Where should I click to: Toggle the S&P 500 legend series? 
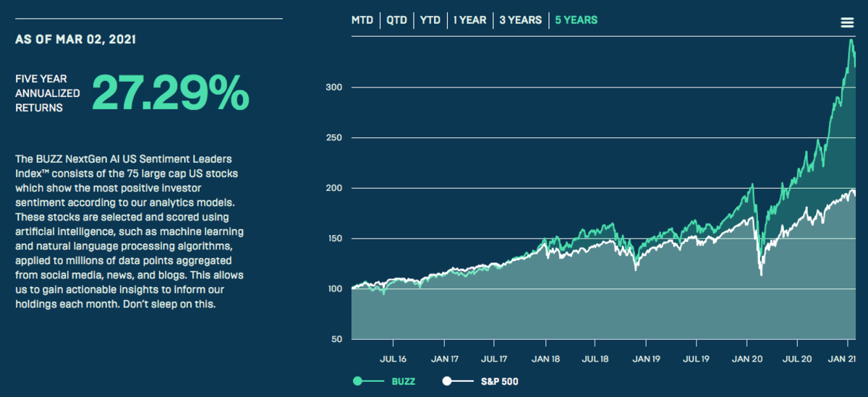[x=481, y=381]
